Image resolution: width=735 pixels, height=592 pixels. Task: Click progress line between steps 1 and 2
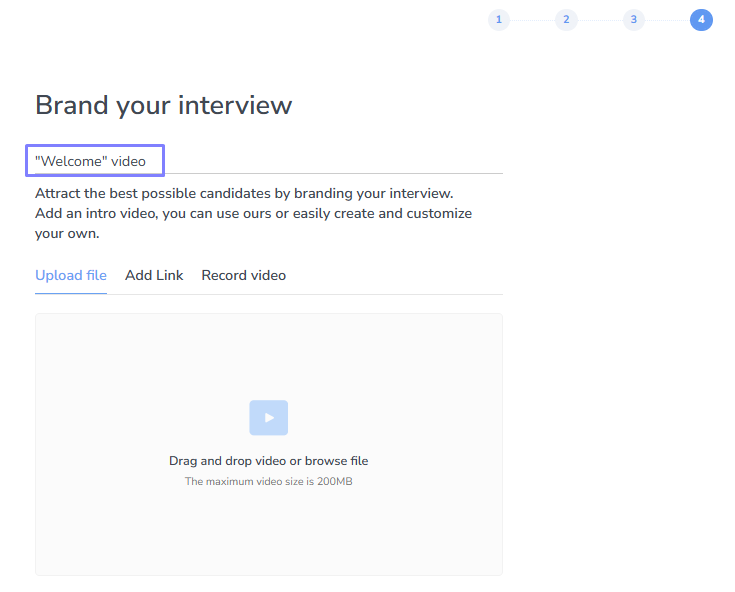(x=532, y=20)
